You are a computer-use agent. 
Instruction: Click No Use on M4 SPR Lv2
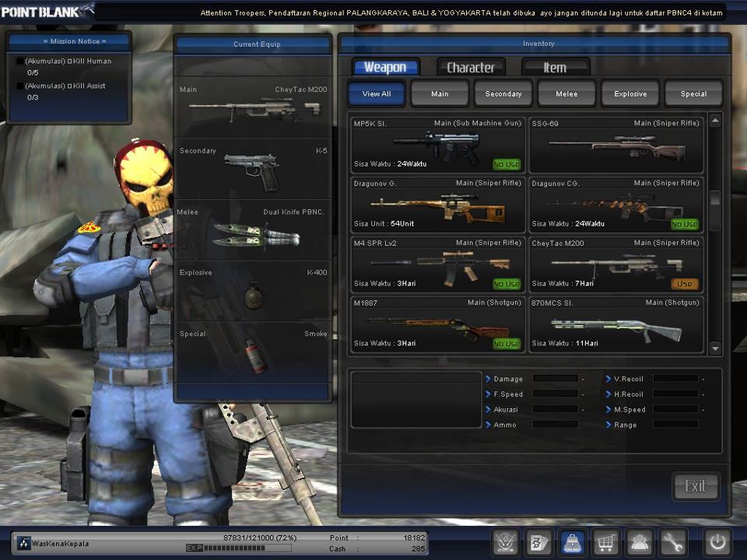[x=507, y=284]
